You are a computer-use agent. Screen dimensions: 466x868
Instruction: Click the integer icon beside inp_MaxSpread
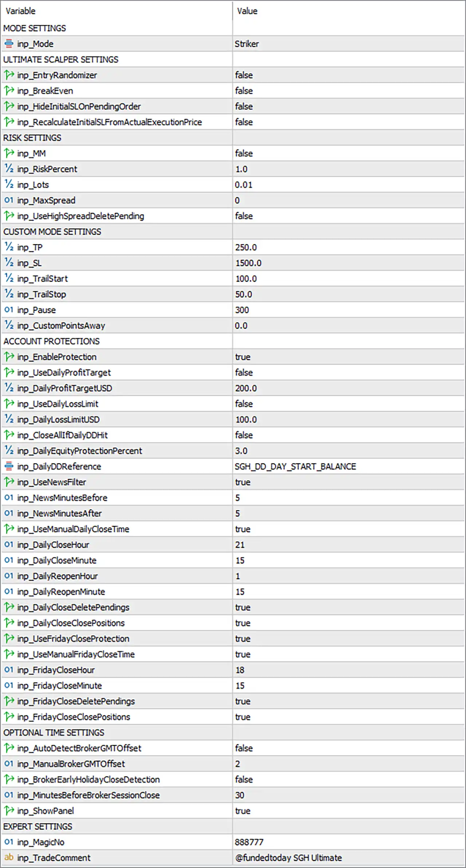9,200
